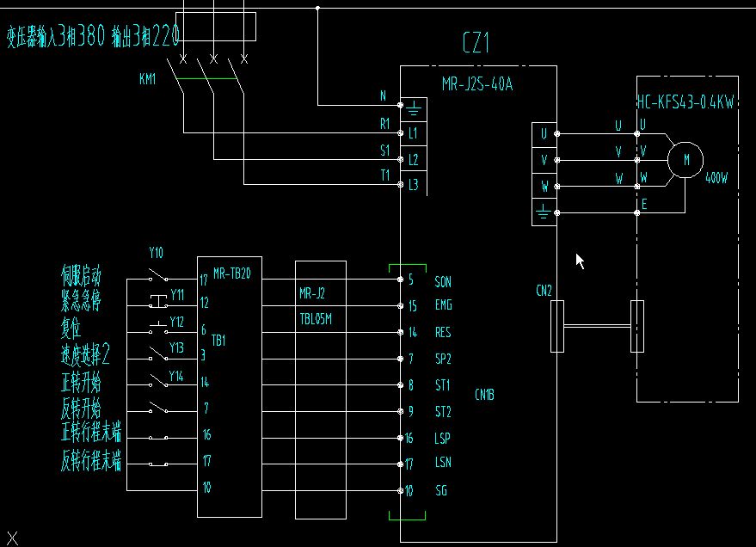Select the Y10 servo start switch symbol
756x547 pixels.
[x=157, y=275]
